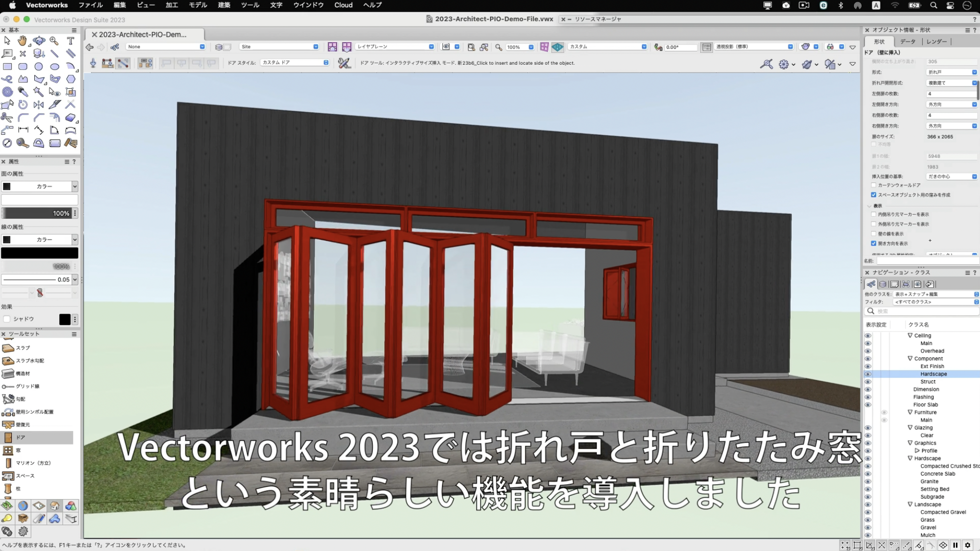Select the Overhead class row
This screenshot has width=980, height=551.
[x=932, y=351]
